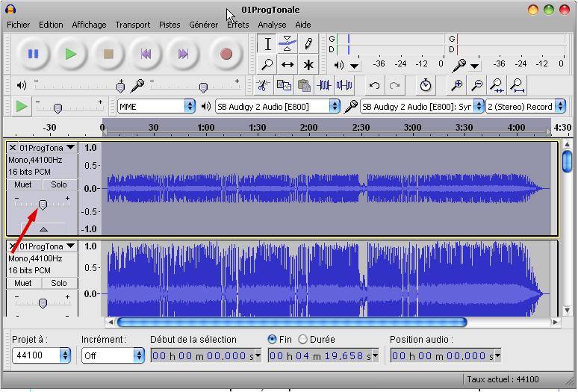Open the Analyse menu
Image resolution: width=578 pixels, height=392 pixels.
(x=272, y=25)
